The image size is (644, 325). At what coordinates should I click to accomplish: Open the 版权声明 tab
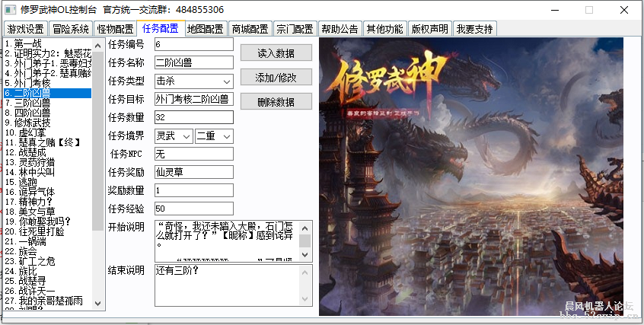click(x=429, y=29)
